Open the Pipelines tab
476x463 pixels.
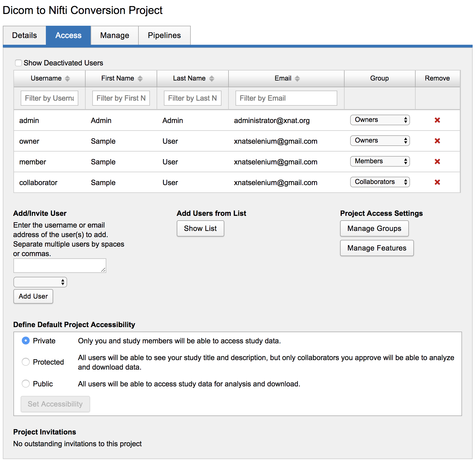164,36
